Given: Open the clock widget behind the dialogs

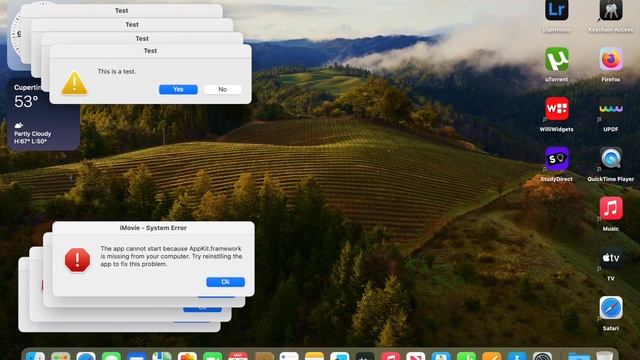Looking at the screenshot, I should [x=15, y=35].
